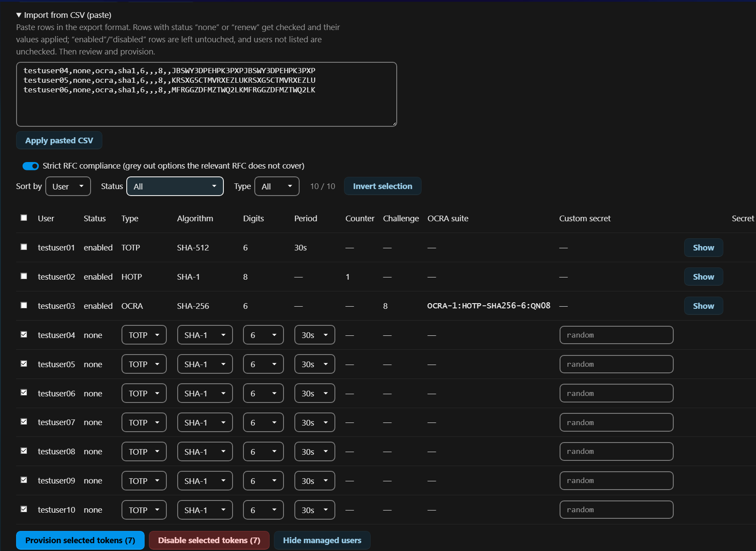The width and height of the screenshot is (756, 551).
Task: Open the Digits dropdown for testuser08
Action: coord(263,452)
